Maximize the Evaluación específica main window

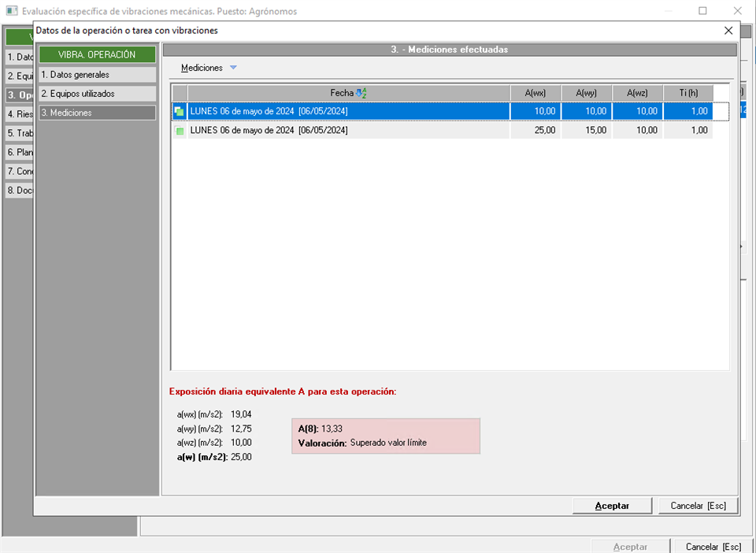702,11
